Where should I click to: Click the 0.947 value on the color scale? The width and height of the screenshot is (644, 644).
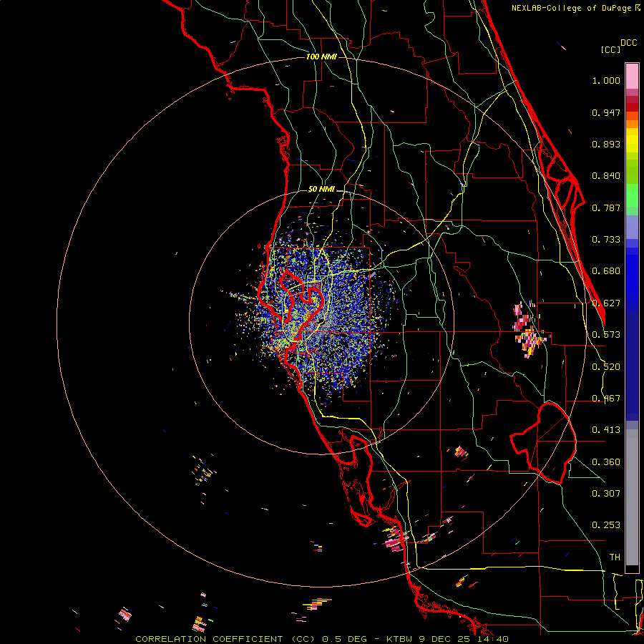pyautogui.click(x=606, y=112)
